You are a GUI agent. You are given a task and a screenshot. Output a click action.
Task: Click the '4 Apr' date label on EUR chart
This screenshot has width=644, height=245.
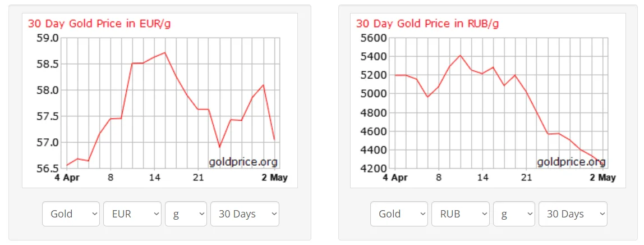67,178
